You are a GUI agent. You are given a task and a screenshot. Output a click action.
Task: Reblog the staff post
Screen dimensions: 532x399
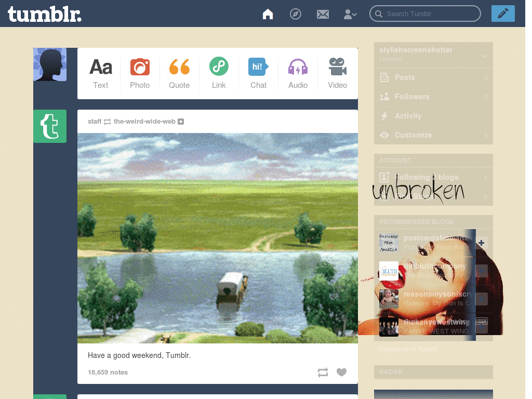tap(323, 372)
